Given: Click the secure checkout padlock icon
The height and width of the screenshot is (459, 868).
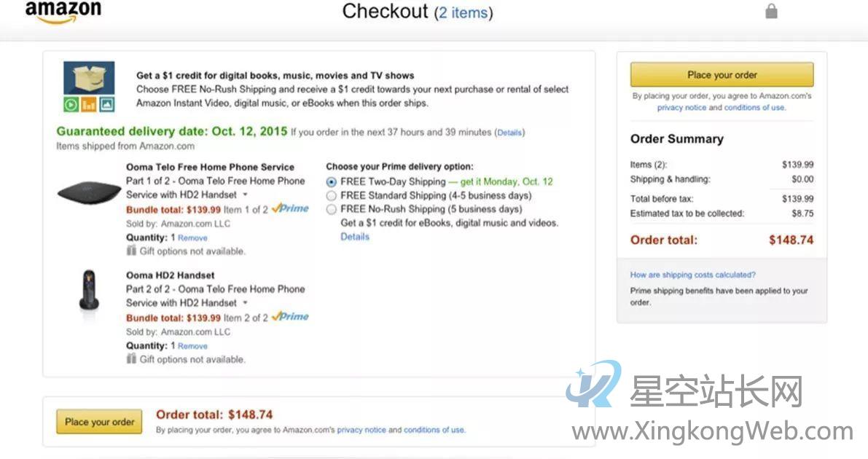Looking at the screenshot, I should pos(771,11).
